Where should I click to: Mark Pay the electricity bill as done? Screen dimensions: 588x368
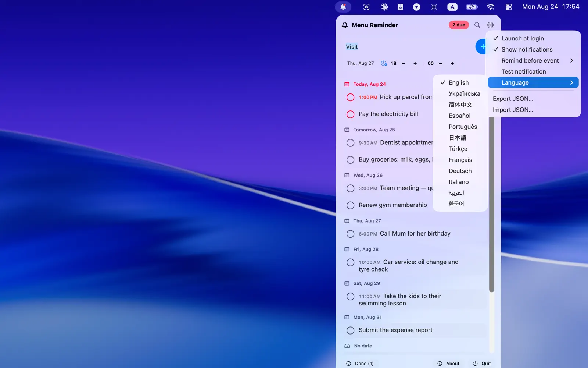[351, 114]
